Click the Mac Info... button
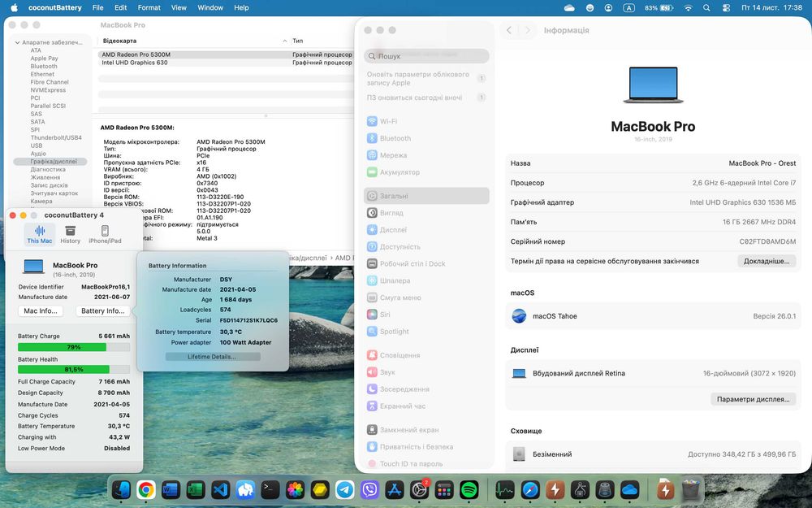Viewport: 812px width, 508px height. pyautogui.click(x=41, y=310)
